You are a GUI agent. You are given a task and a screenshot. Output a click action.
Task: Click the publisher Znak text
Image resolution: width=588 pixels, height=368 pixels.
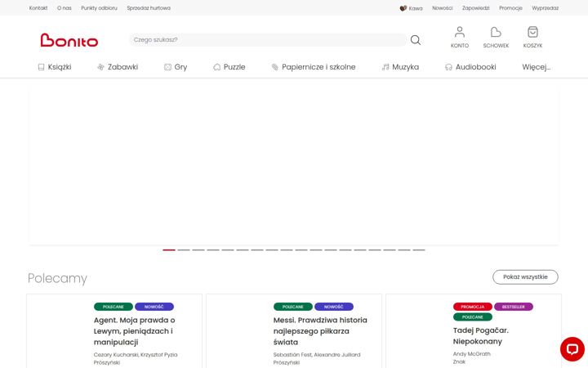(459, 361)
